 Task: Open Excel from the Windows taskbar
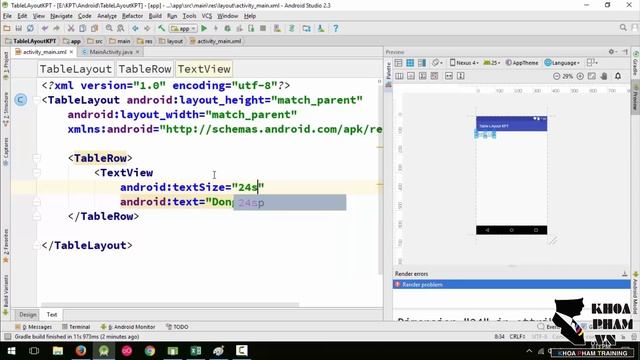pyautogui.click(x=196, y=351)
